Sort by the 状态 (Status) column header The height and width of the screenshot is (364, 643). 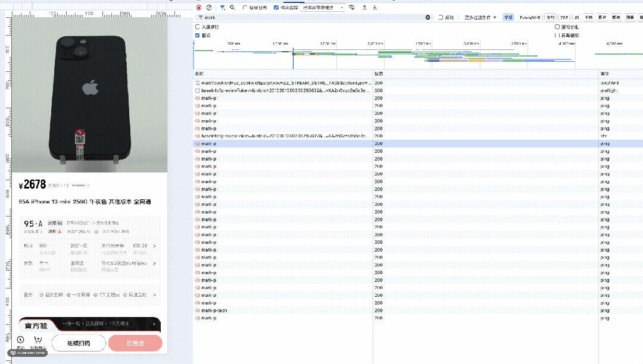(x=486, y=74)
